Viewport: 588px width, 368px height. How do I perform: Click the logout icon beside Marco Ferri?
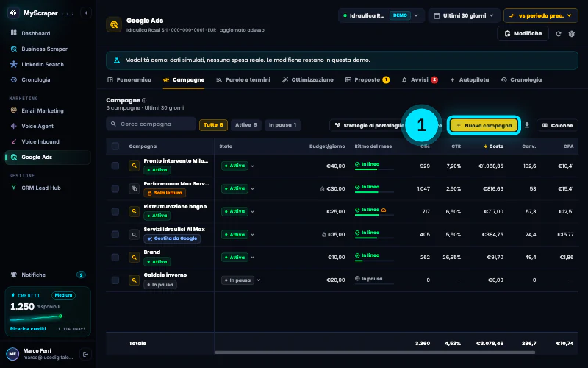pos(85,354)
